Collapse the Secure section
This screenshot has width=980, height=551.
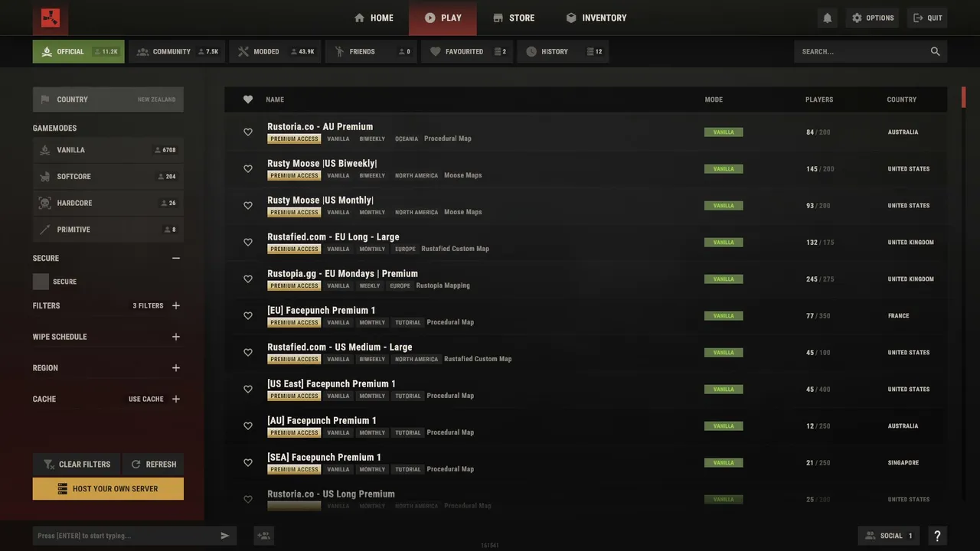coord(176,259)
